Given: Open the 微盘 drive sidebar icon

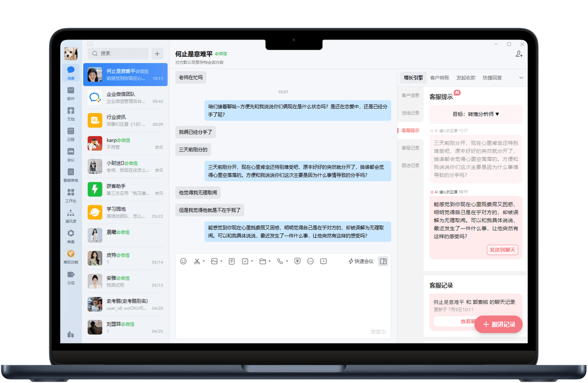Looking at the screenshot, I should pos(71,236).
